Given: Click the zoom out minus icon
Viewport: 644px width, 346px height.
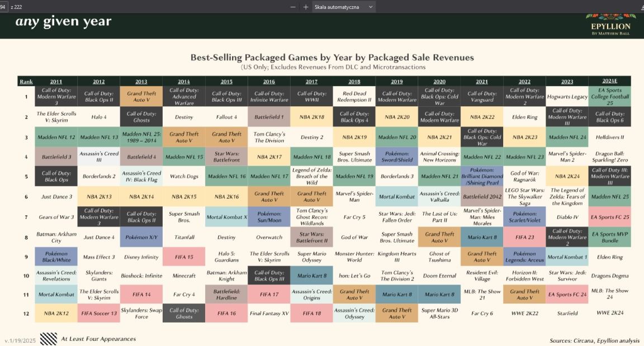Looking at the screenshot, I should [293, 7].
